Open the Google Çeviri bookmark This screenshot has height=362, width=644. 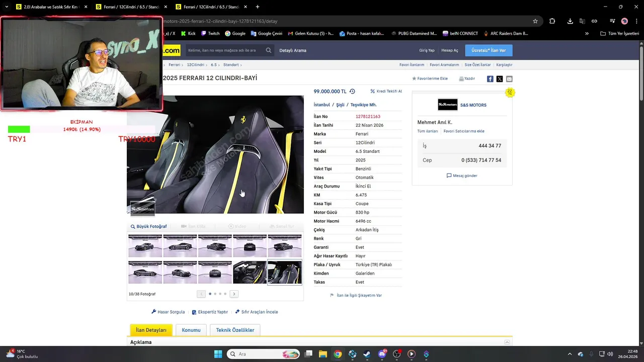pos(266,33)
